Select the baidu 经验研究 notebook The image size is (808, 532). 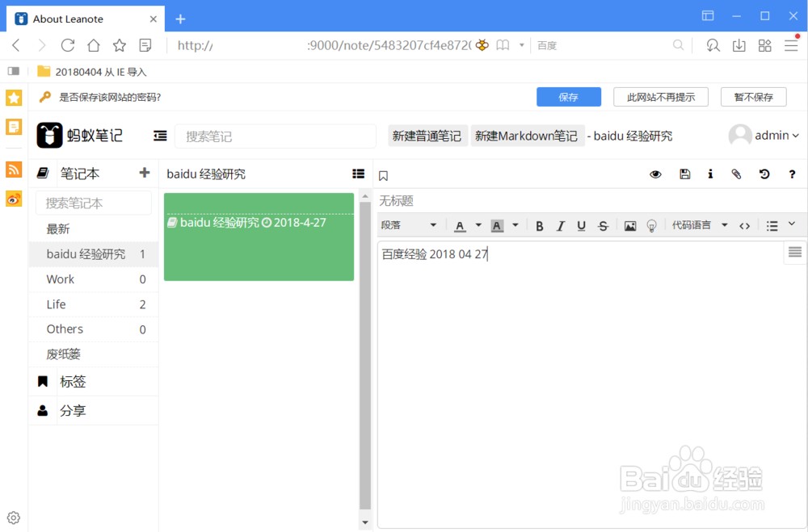click(93, 254)
